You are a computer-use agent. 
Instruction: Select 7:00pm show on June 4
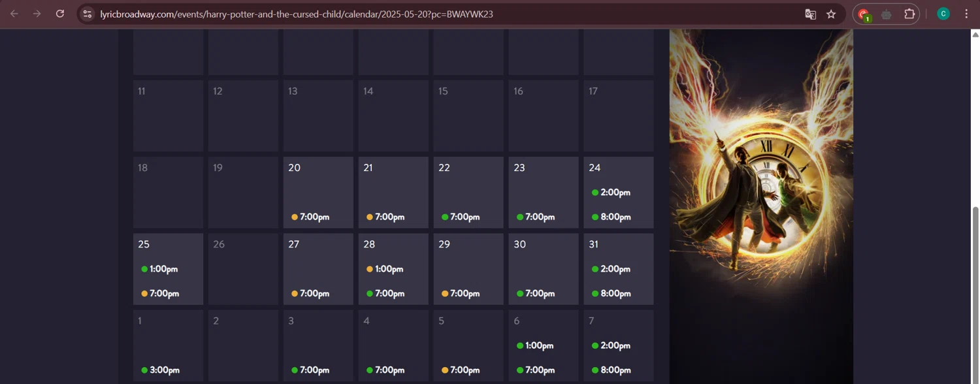(385, 370)
